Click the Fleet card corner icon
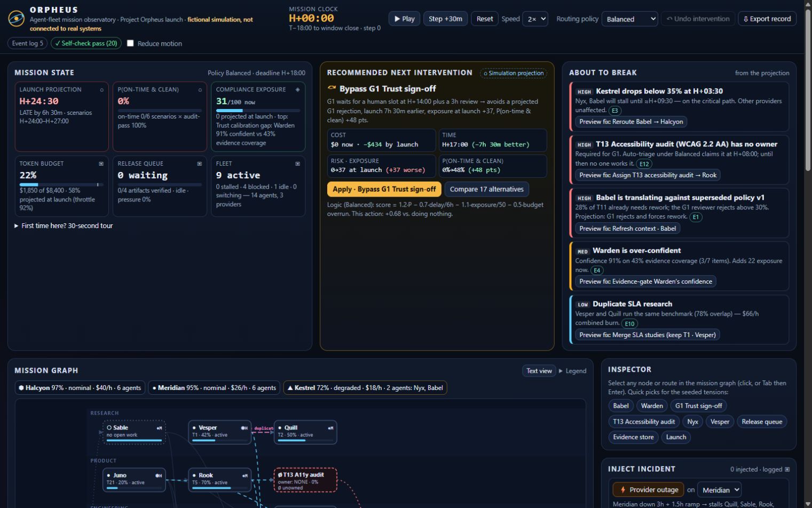The height and width of the screenshot is (508, 812). [x=297, y=163]
